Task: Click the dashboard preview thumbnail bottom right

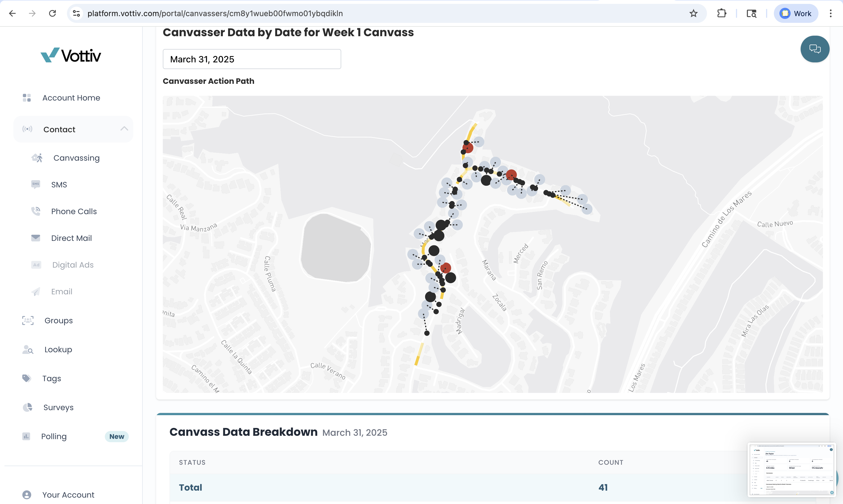Action: pyautogui.click(x=791, y=470)
